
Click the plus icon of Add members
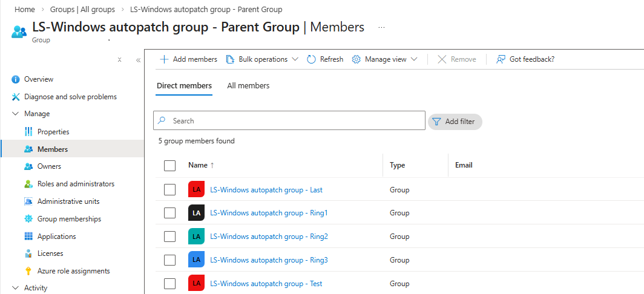point(164,59)
